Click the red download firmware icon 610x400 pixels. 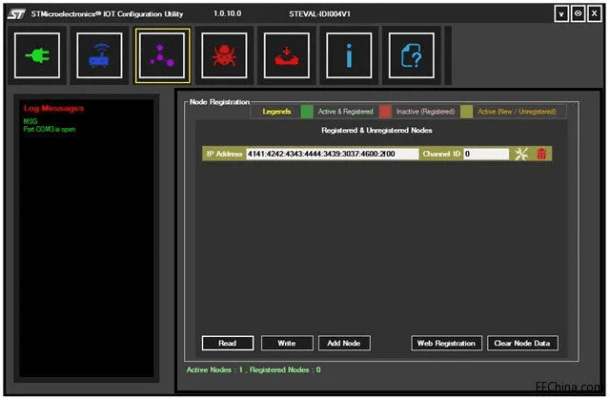point(286,56)
